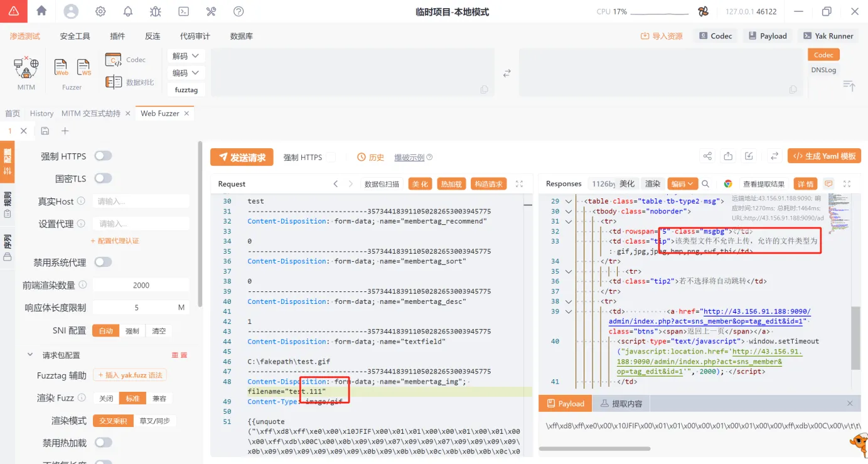
Task: Open the 数据对比 comparison tool
Action: tap(130, 82)
